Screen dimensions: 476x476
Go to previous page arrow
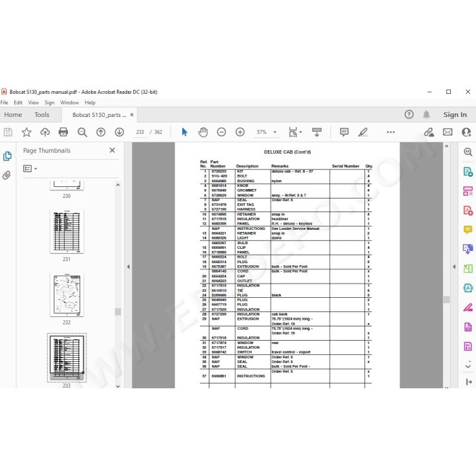coord(101,132)
